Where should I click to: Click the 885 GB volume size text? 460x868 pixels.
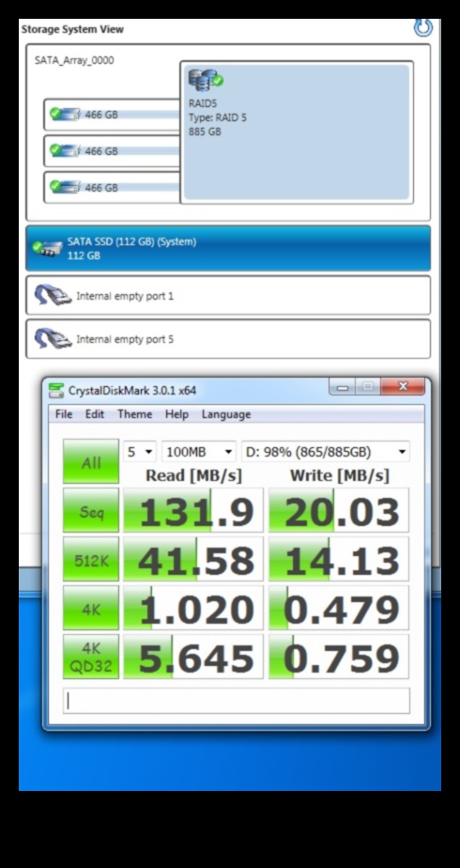tap(205, 132)
